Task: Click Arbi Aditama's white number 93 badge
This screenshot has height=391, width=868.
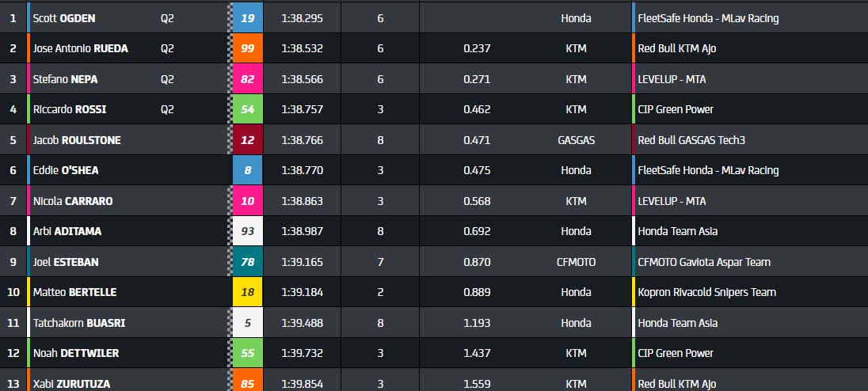Action: (x=247, y=231)
